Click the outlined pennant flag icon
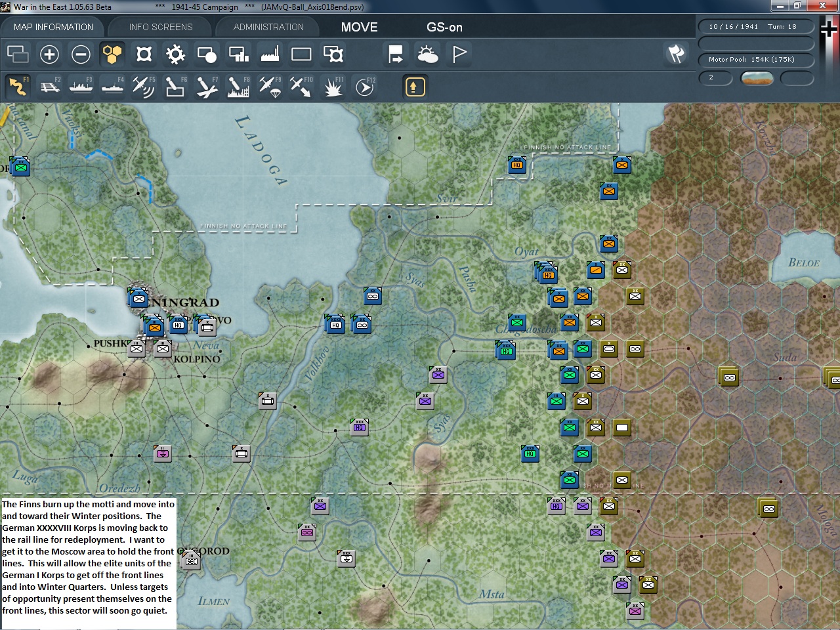Screen dimensions: 840x630 point(459,54)
